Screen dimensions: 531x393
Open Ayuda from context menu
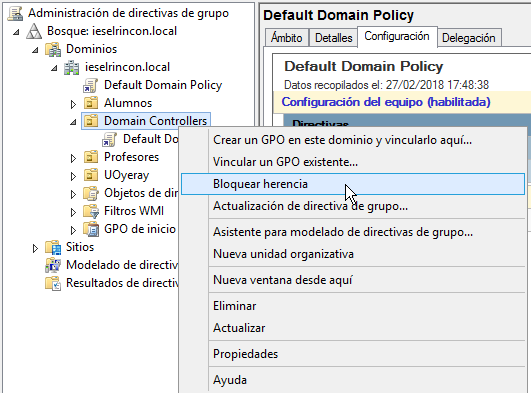pyautogui.click(x=353, y=380)
